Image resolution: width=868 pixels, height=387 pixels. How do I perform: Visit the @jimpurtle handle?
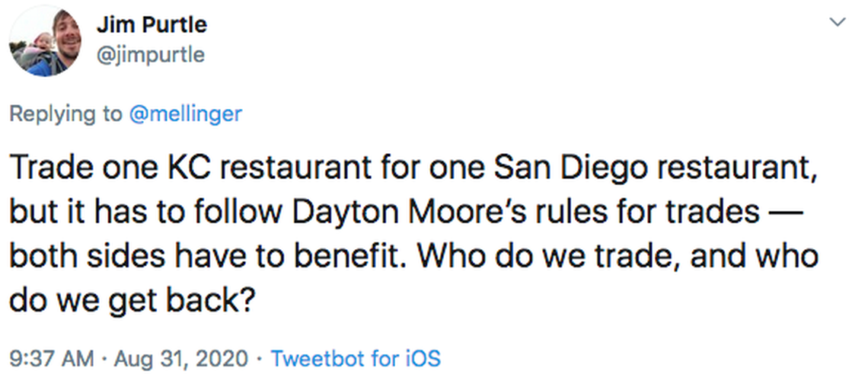point(150,55)
